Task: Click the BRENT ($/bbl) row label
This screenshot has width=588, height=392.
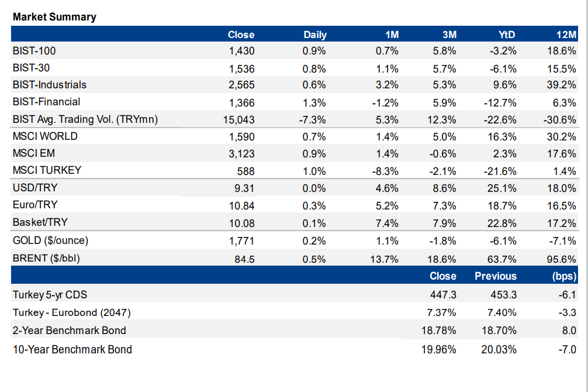Action: pyautogui.click(x=46, y=257)
